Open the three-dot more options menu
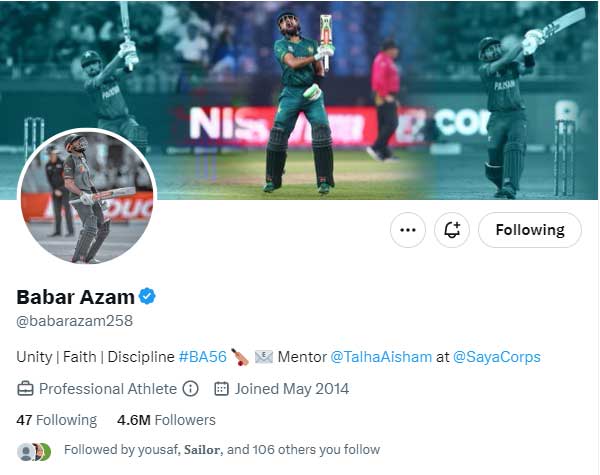600x475 pixels. 407,230
